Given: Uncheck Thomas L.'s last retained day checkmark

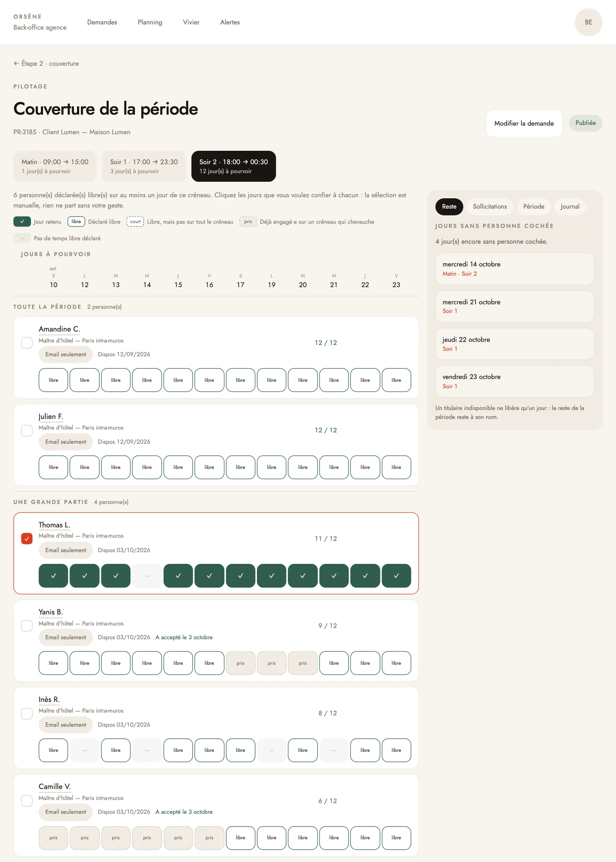Looking at the screenshot, I should point(396,576).
